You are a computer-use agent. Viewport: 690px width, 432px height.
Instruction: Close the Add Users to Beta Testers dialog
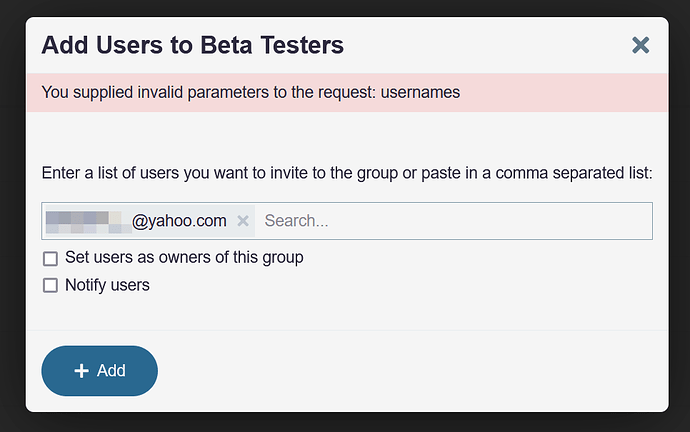click(x=640, y=45)
